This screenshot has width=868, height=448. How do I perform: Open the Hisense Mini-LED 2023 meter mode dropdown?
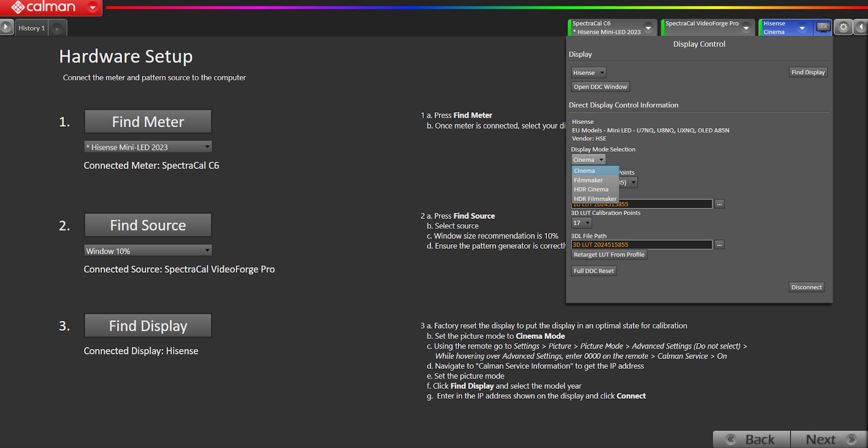pos(148,147)
